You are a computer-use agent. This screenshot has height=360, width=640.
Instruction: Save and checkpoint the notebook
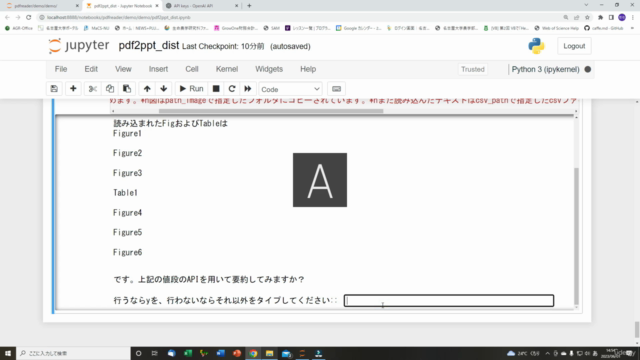tap(54, 89)
